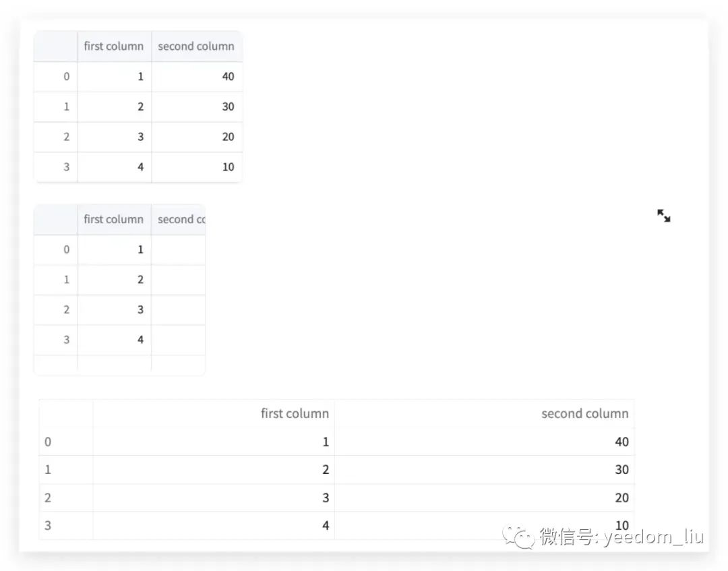Screen dimensions: 728x571
Task: Click row index 1 in bottom wide table
Action: (x=48, y=470)
